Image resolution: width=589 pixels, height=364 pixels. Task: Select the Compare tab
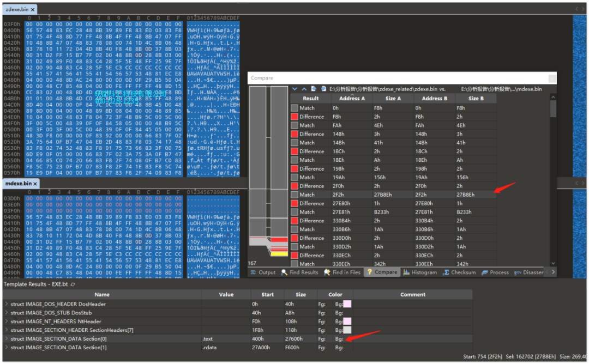pyautogui.click(x=382, y=272)
